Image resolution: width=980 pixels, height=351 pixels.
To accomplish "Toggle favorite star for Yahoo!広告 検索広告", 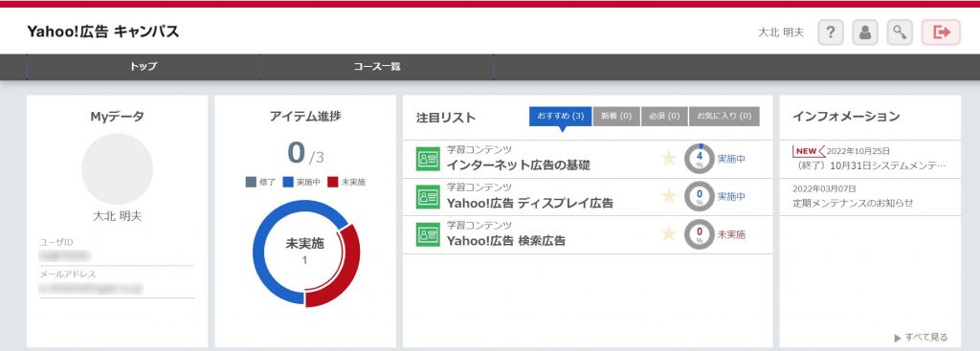I will tap(669, 234).
